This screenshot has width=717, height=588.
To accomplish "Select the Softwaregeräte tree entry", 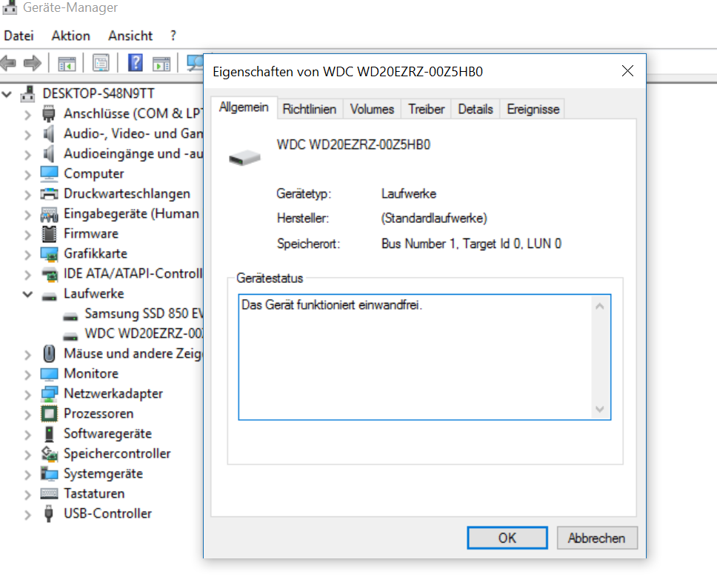I will click(107, 433).
